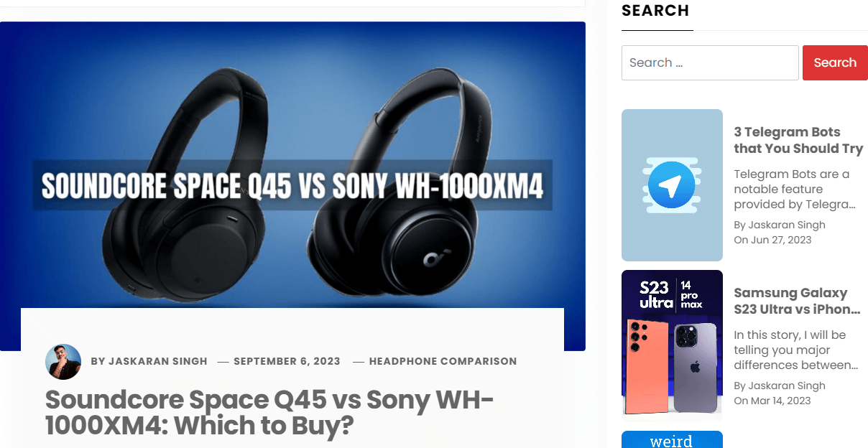The image size is (868, 448).
Task: Visit BY JASKARAN SINGH author link under hero
Action: [x=149, y=361]
